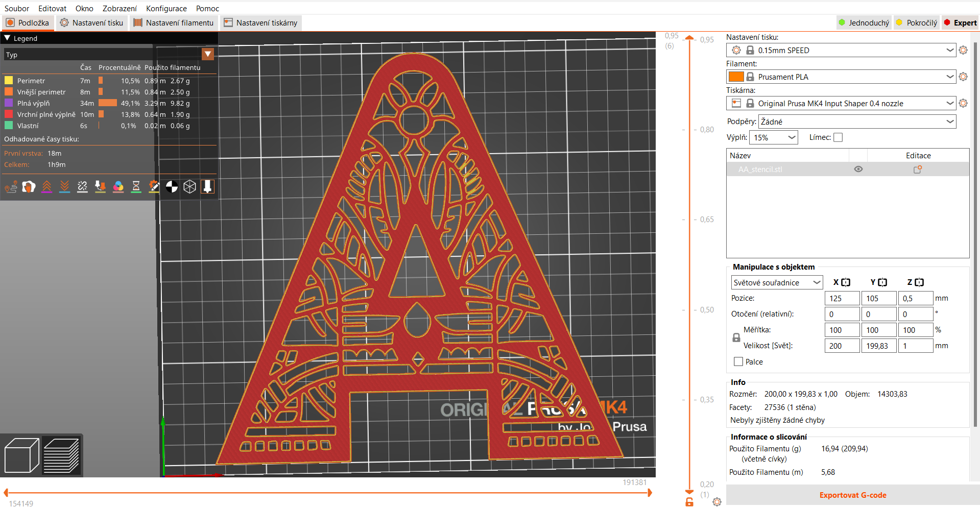This screenshot has width=980, height=508.
Task: Check the Palce checkbox
Action: [x=737, y=361]
